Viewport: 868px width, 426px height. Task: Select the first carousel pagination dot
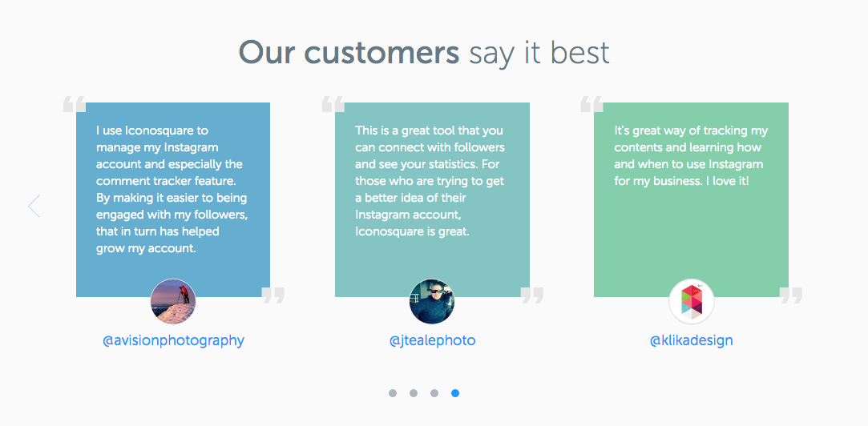point(393,393)
